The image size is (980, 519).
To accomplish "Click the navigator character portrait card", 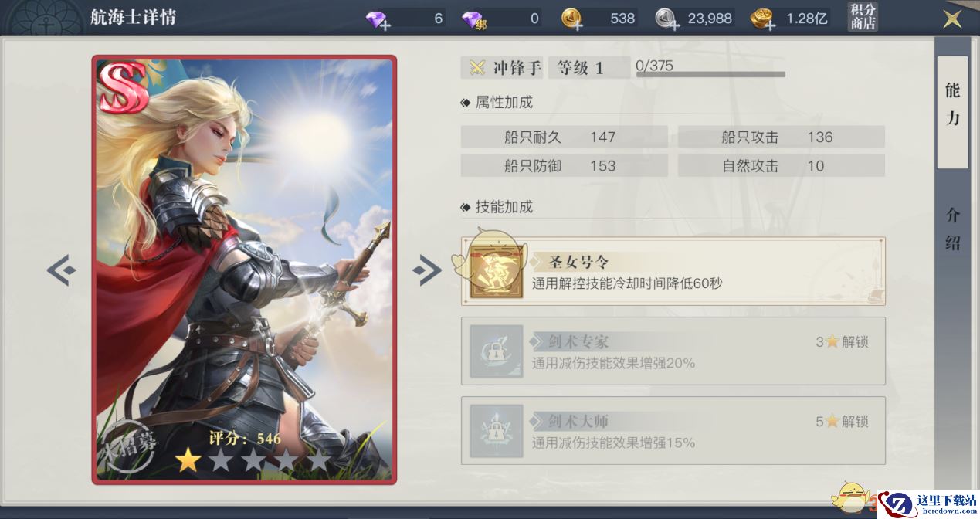I will click(x=244, y=270).
